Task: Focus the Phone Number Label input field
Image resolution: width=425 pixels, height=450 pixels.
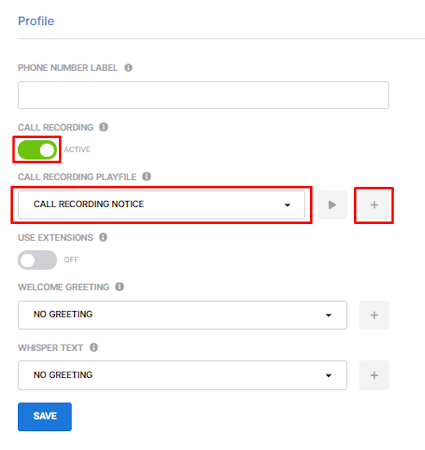Action: click(203, 95)
